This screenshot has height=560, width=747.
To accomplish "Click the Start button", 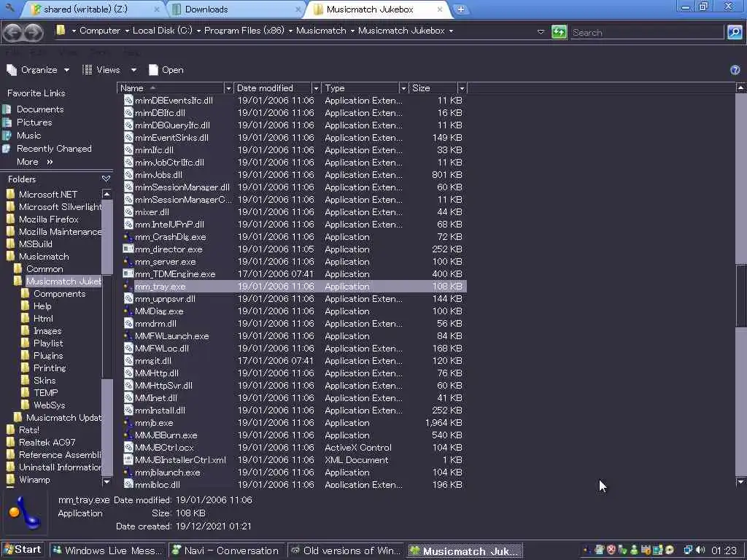I will click(23, 550).
